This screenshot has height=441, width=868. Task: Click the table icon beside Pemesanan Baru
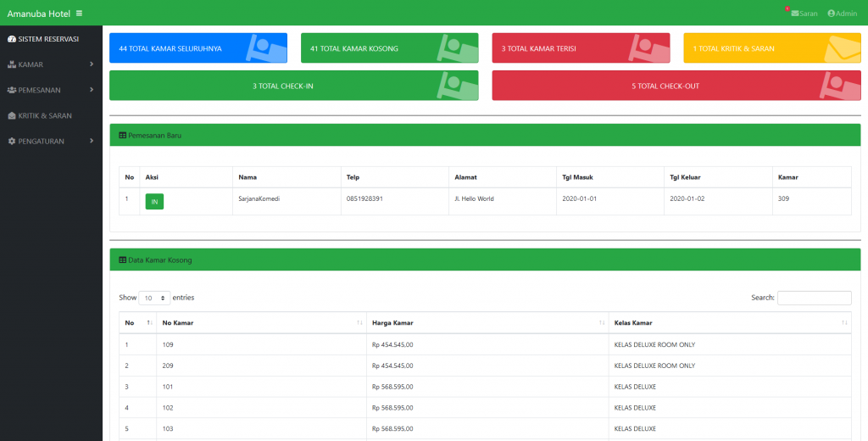tap(122, 135)
